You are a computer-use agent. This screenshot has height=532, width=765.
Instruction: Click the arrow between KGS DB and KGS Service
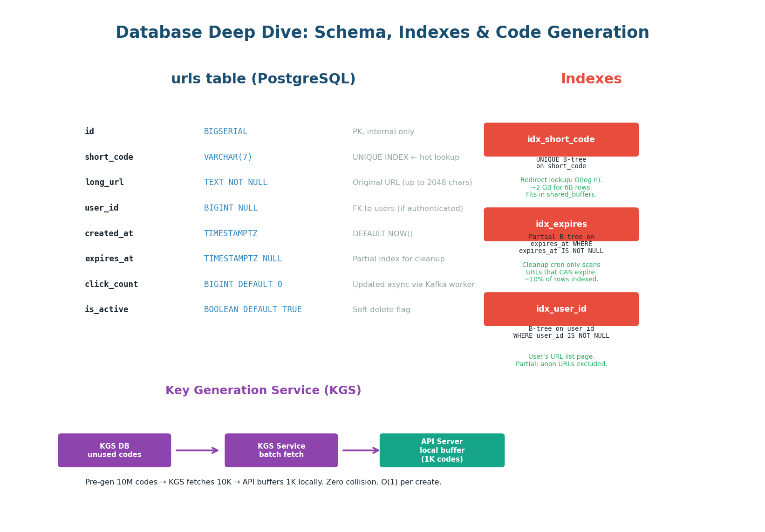click(x=198, y=450)
